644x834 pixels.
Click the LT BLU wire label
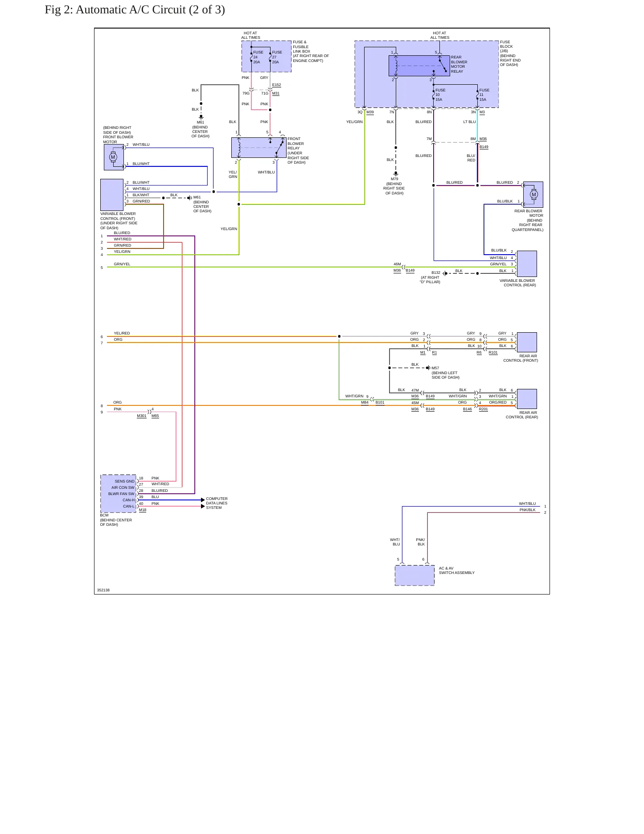[x=469, y=122]
